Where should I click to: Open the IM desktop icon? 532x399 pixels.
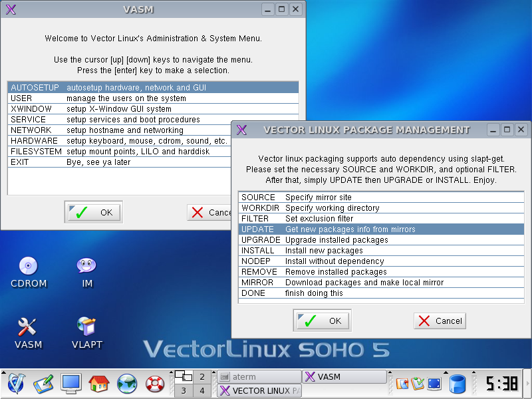coord(86,271)
